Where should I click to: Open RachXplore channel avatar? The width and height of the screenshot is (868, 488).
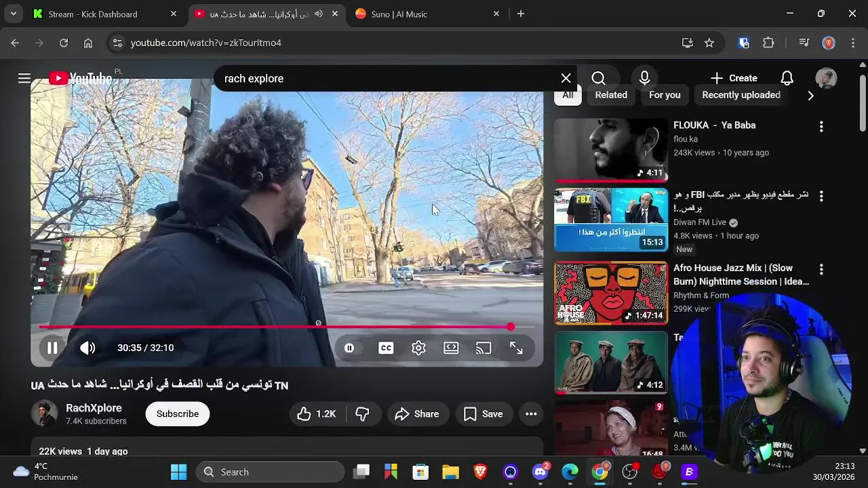(44, 414)
